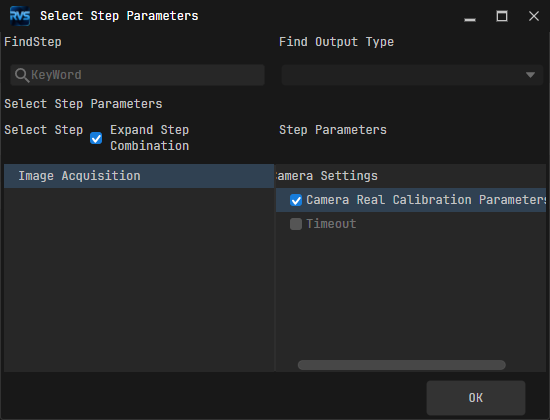Click the Find Output Type combo box
The image size is (550, 420).
[412, 75]
